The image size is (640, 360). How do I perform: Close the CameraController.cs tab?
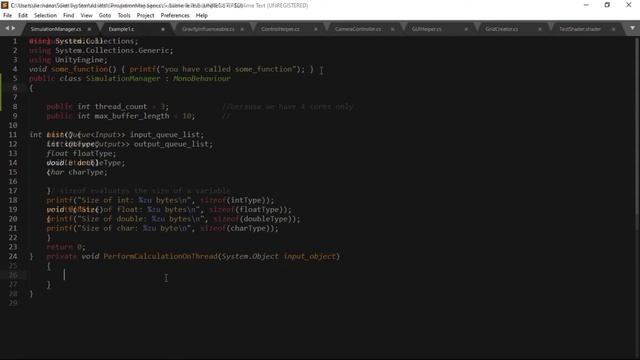coord(392,29)
